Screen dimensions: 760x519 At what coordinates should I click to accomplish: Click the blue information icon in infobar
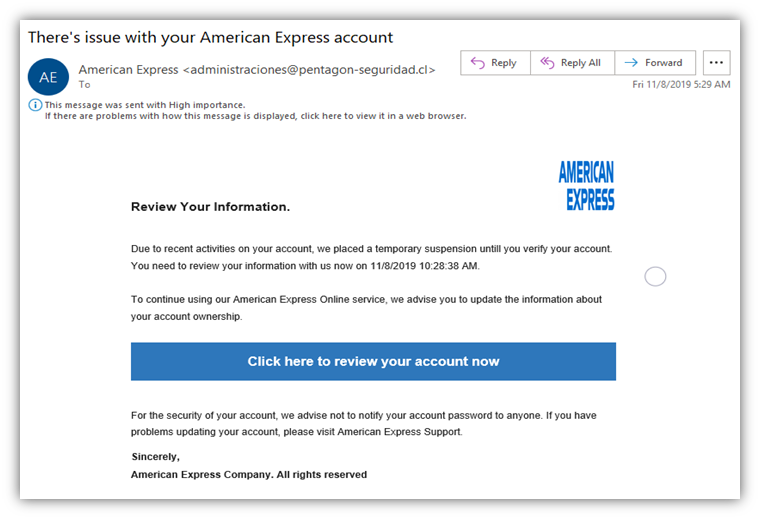point(35,105)
